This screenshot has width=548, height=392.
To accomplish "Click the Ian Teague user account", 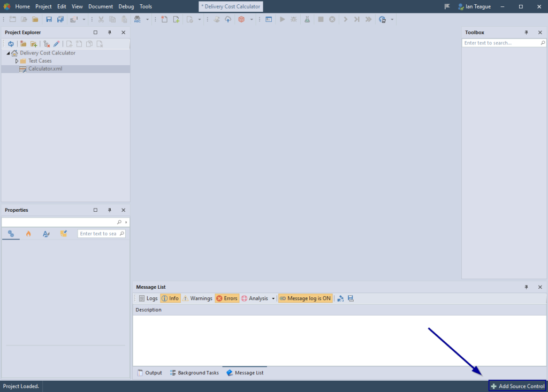I will (474, 6).
